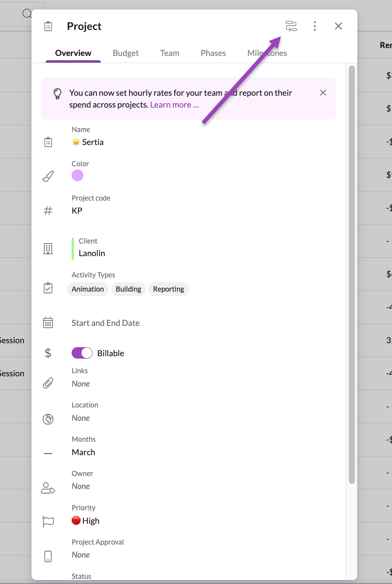This screenshot has height=584, width=392.
Task: Open the Months field showing March
Action: pos(83,452)
